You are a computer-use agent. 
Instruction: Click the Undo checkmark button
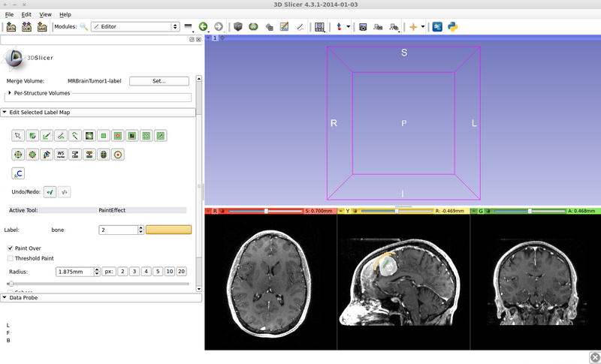tap(50, 192)
